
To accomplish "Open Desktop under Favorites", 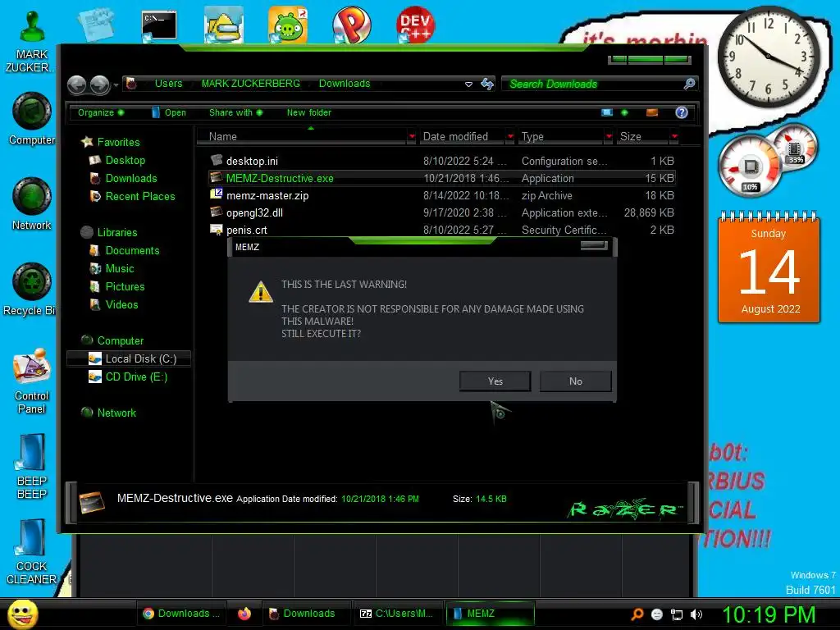I will [x=117, y=160].
